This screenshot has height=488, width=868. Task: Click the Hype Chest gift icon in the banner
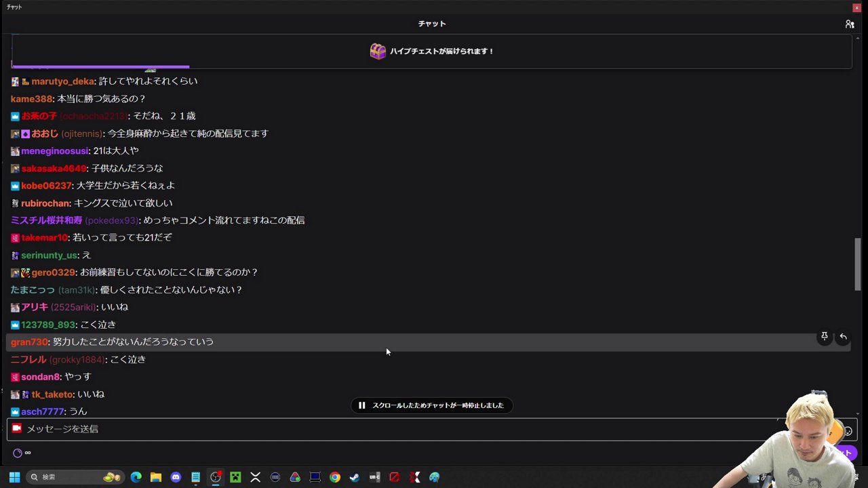pyautogui.click(x=378, y=51)
